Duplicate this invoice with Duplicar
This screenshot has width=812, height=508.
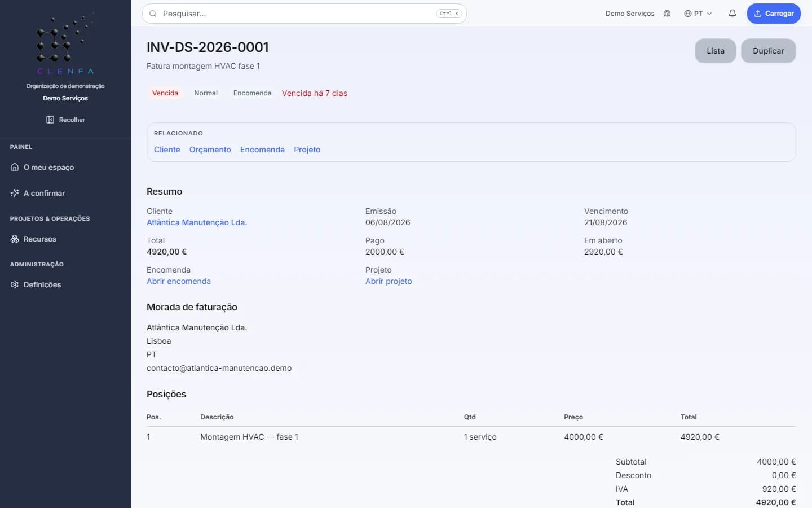pos(768,51)
